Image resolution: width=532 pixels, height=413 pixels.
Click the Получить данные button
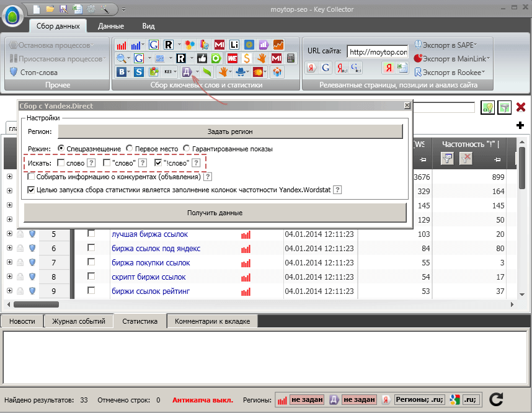point(215,213)
